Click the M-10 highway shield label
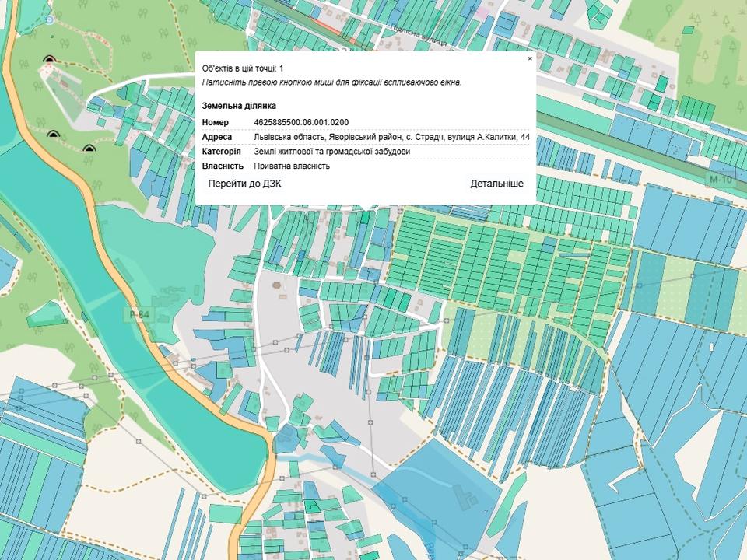The width and height of the screenshot is (747, 560). tap(721, 180)
